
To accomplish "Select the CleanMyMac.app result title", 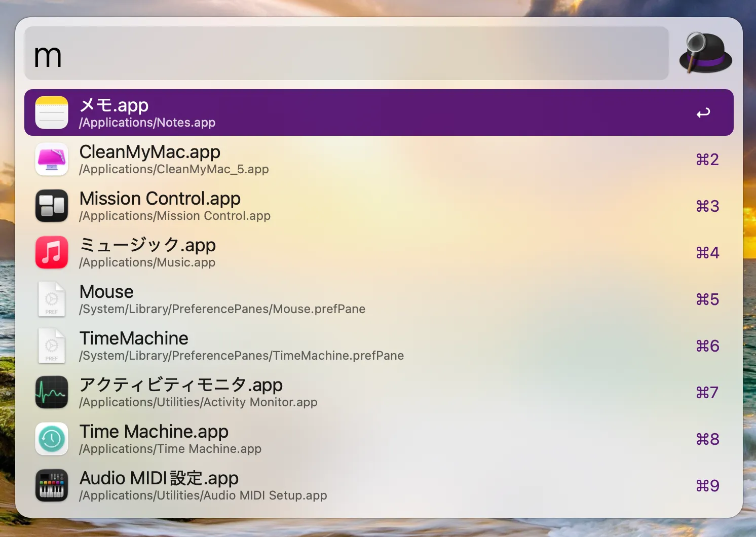I will point(150,152).
